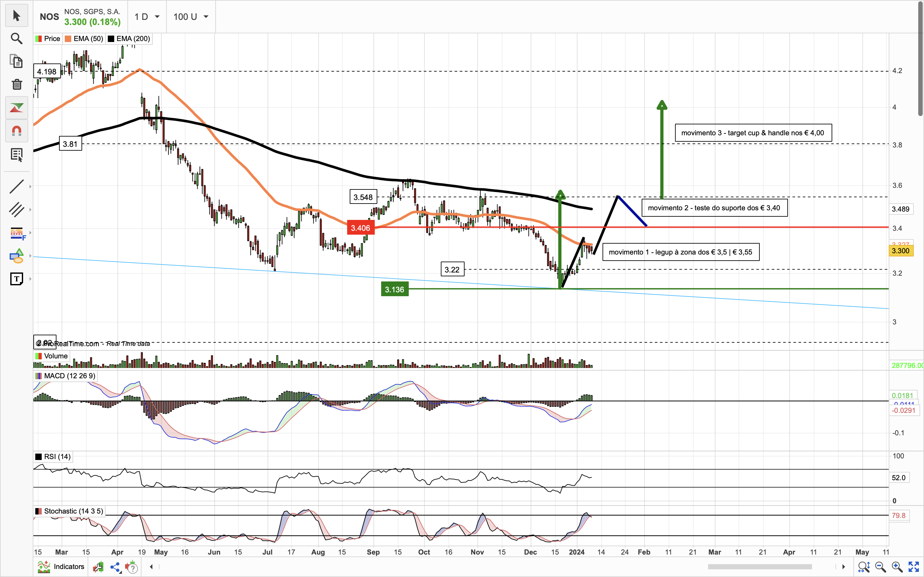Click the NOS ticker name
This screenshot has width=924, height=577.
click(49, 17)
